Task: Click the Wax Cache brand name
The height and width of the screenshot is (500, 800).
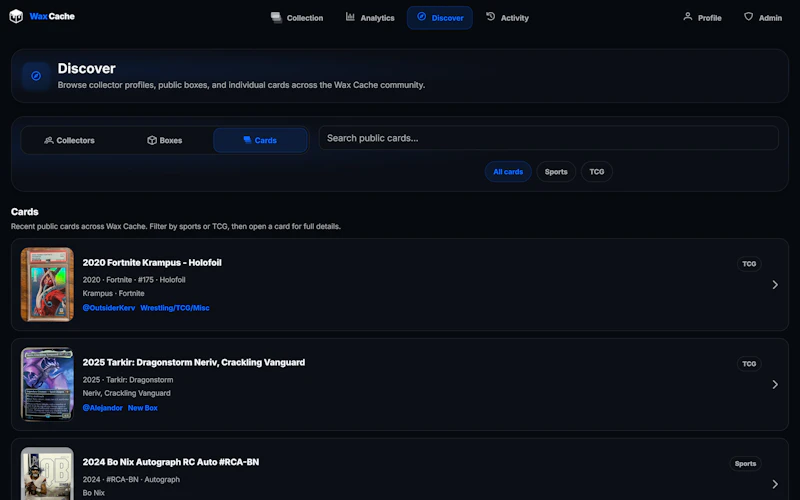Action: 52,16
